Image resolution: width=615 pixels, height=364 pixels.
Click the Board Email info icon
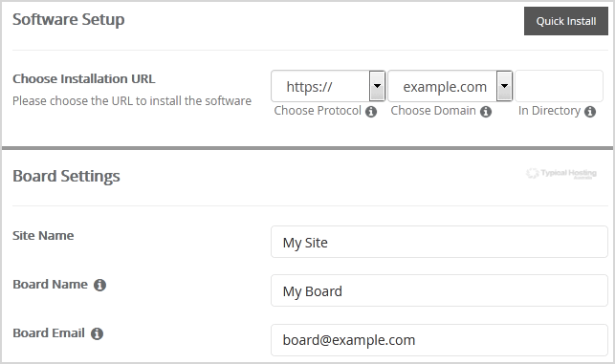click(x=97, y=333)
